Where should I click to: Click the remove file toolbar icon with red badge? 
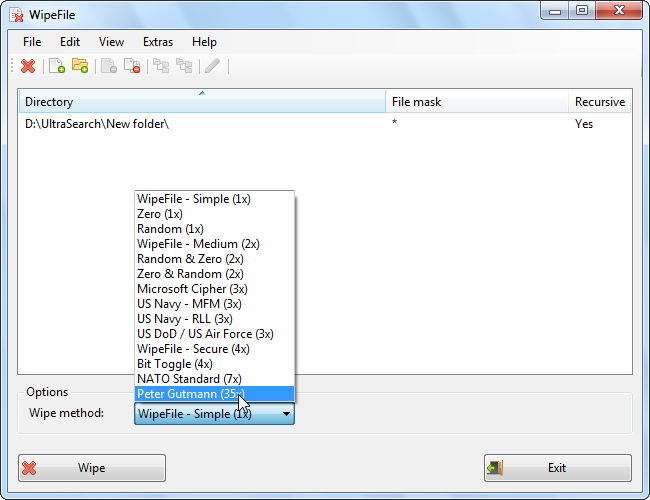(132, 66)
